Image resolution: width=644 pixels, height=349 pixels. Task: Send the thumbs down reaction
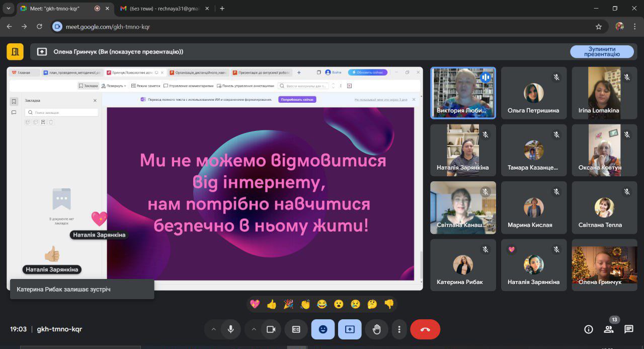389,304
